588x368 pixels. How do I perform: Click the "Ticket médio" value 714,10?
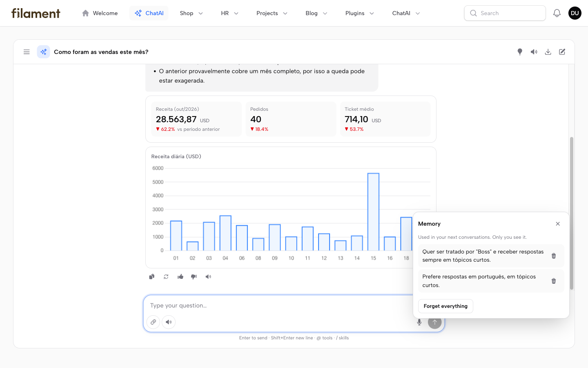coord(356,119)
